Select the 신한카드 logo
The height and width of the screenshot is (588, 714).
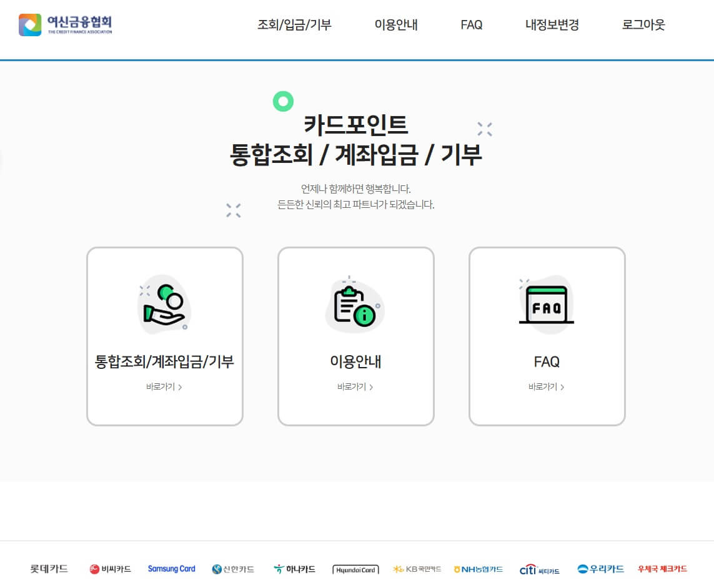(x=232, y=569)
